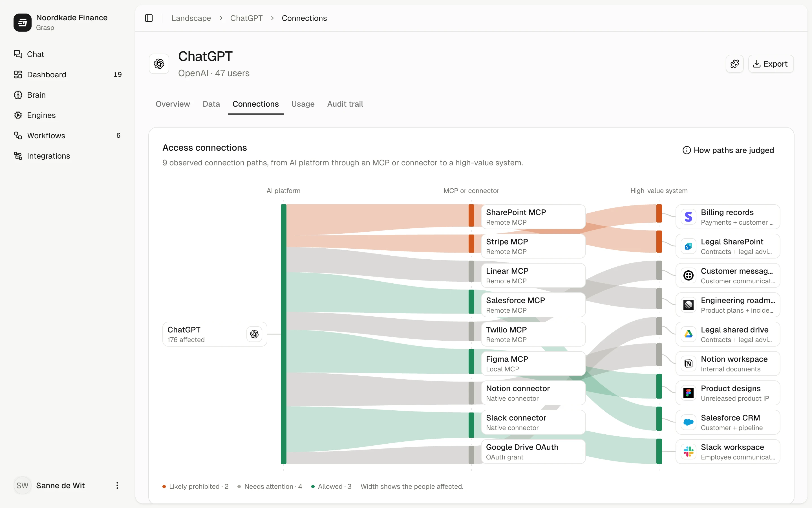
Task: Select the SharePoint MCP node
Action: click(533, 217)
